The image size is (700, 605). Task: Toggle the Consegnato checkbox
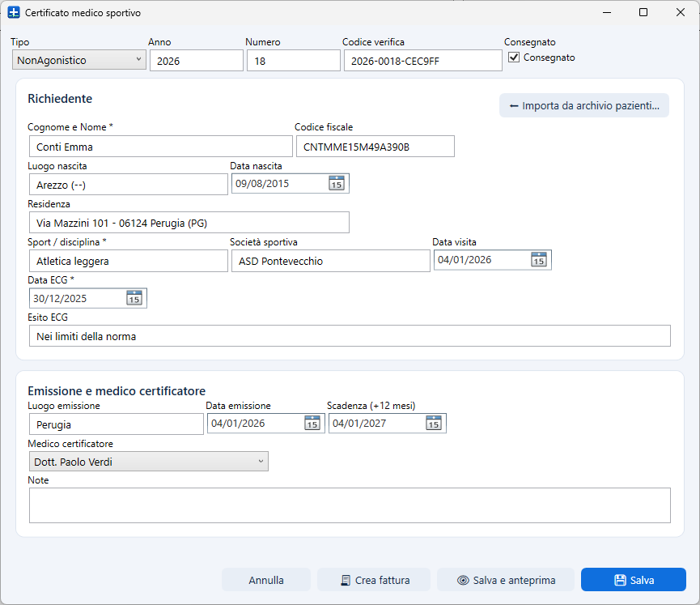[514, 58]
